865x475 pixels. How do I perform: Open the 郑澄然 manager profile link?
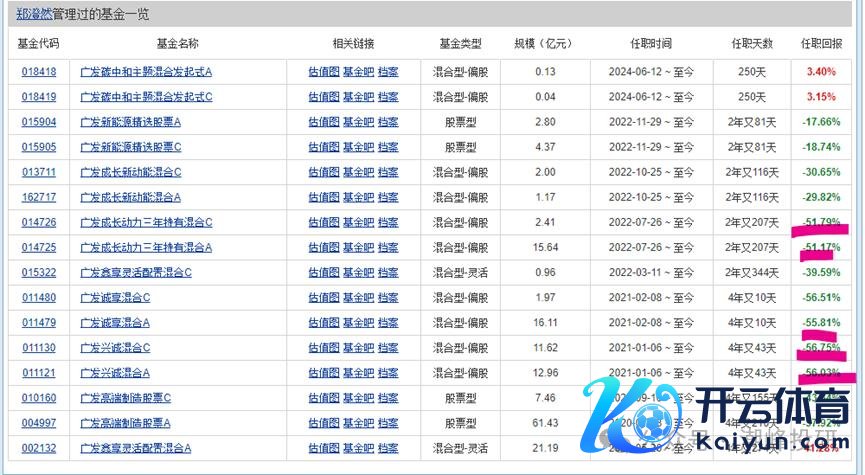[36, 17]
